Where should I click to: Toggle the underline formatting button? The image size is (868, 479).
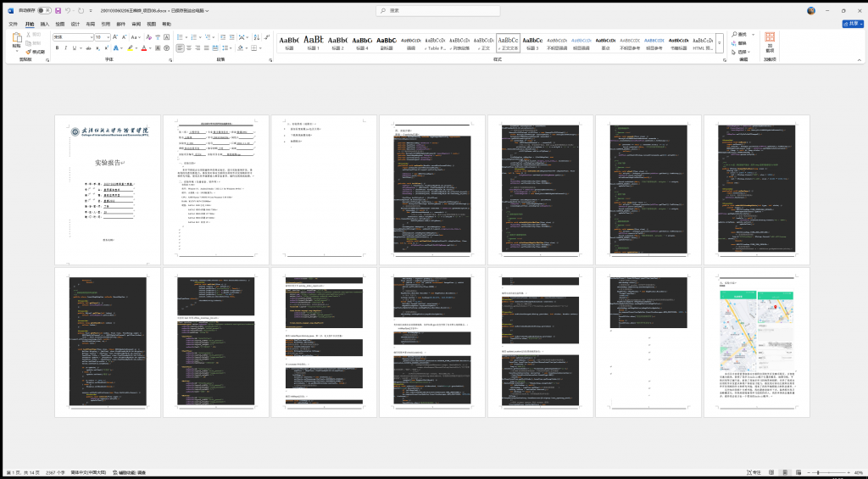point(75,48)
